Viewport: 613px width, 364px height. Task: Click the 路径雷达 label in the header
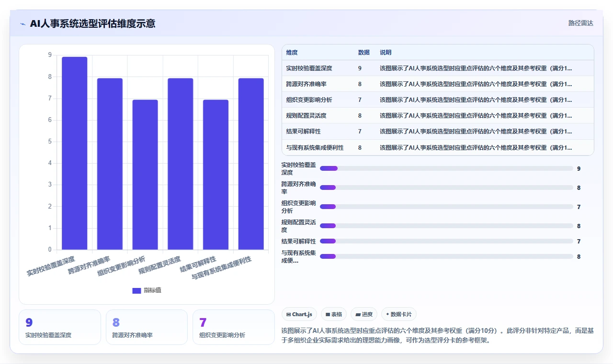(x=580, y=23)
